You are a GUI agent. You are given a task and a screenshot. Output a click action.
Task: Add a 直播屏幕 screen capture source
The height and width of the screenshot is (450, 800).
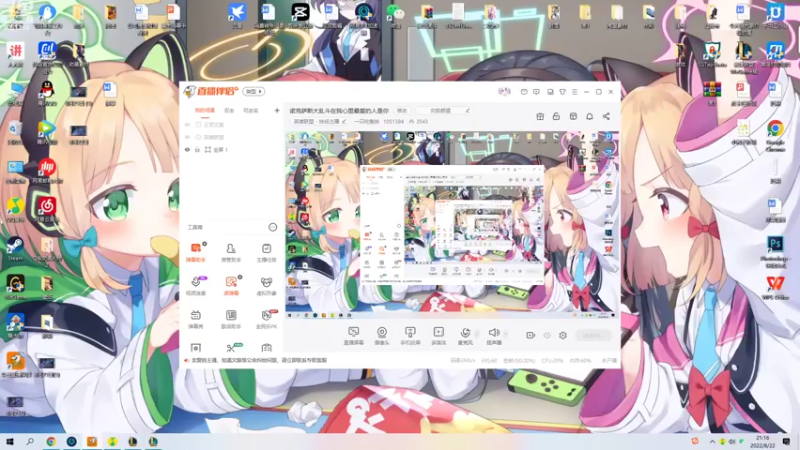click(354, 336)
